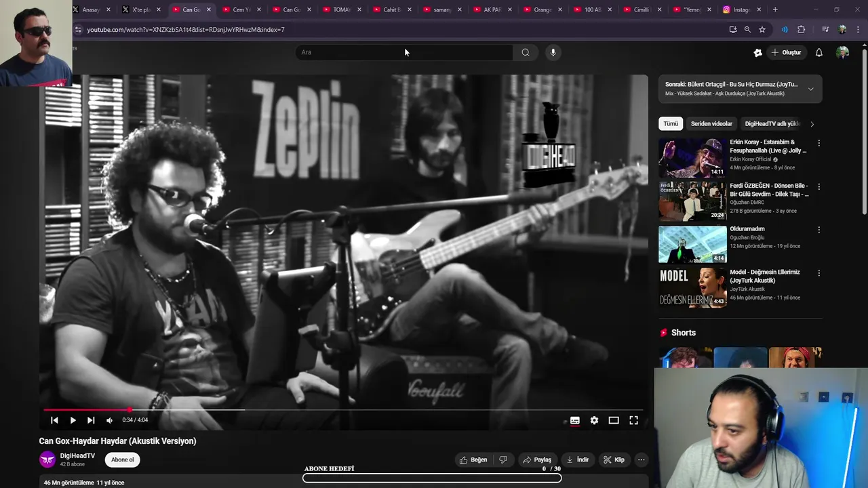
Task: Download the video with İndir
Action: coord(578,460)
